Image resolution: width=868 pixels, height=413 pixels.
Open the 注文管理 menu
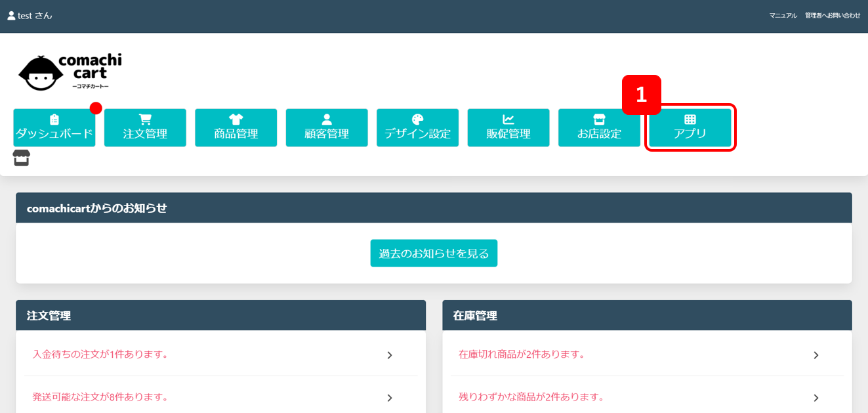click(x=145, y=127)
